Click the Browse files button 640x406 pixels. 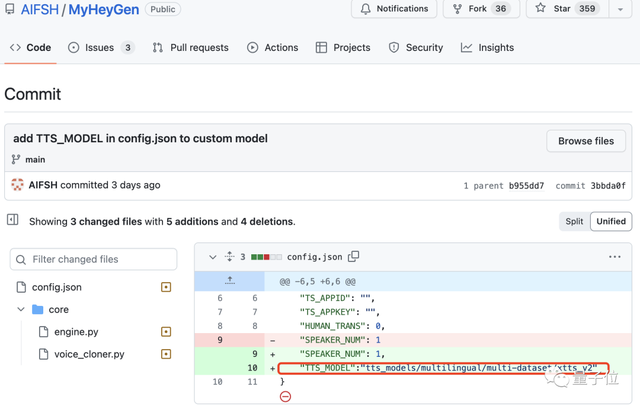click(585, 141)
